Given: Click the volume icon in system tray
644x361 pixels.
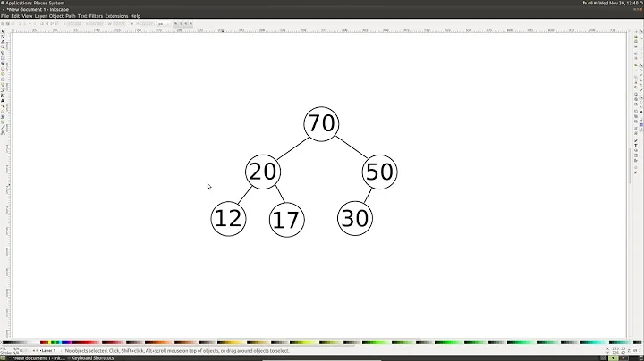Looking at the screenshot, I should point(590,3).
